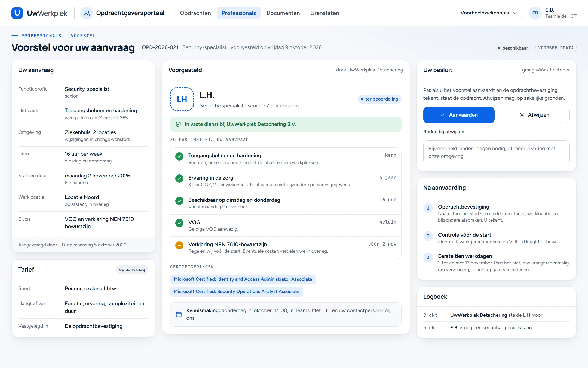The width and height of the screenshot is (588, 368).
Task: Select the Professionals tab
Action: coord(239,13)
